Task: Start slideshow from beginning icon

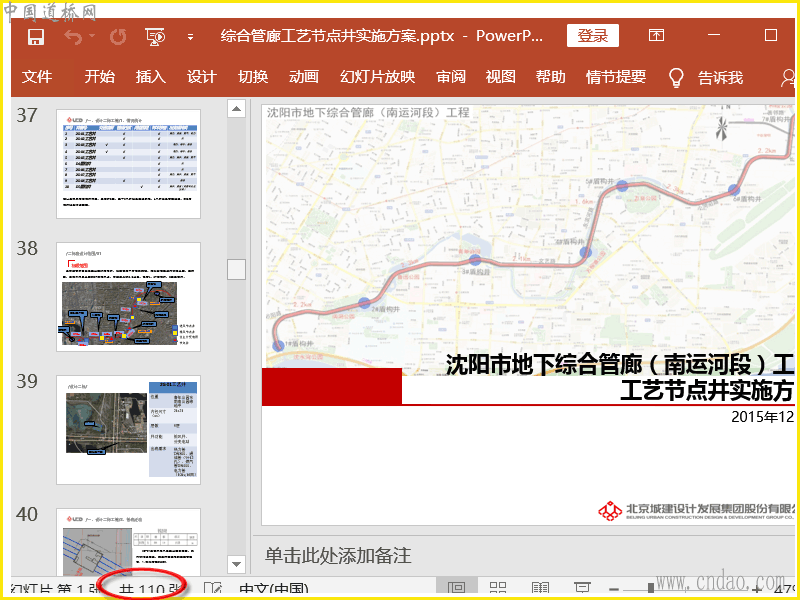Action: click(x=154, y=37)
